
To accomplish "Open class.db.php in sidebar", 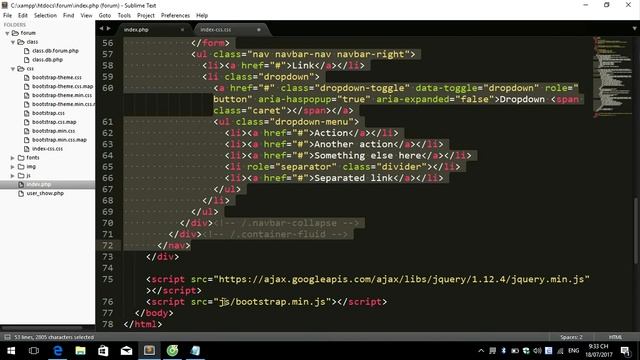I will coord(47,60).
